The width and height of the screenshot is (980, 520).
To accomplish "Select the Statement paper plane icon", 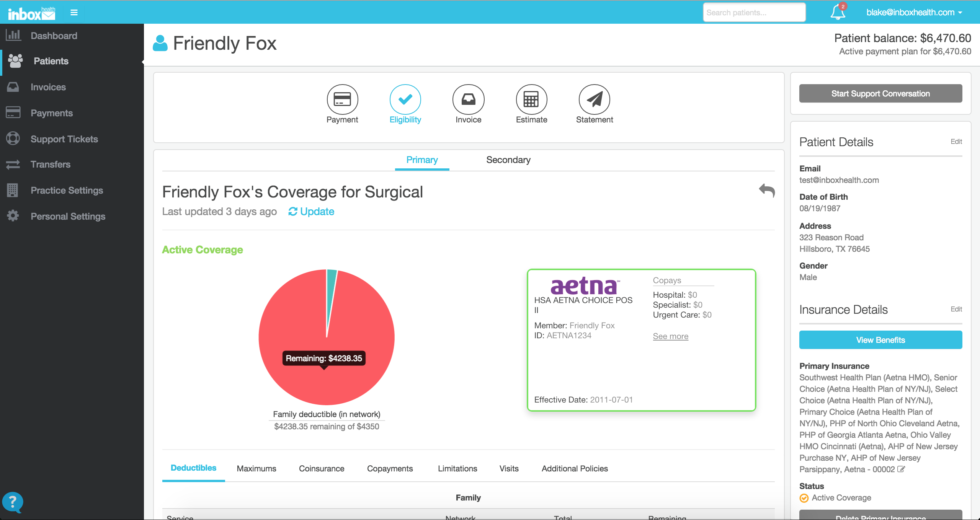I will pos(594,100).
